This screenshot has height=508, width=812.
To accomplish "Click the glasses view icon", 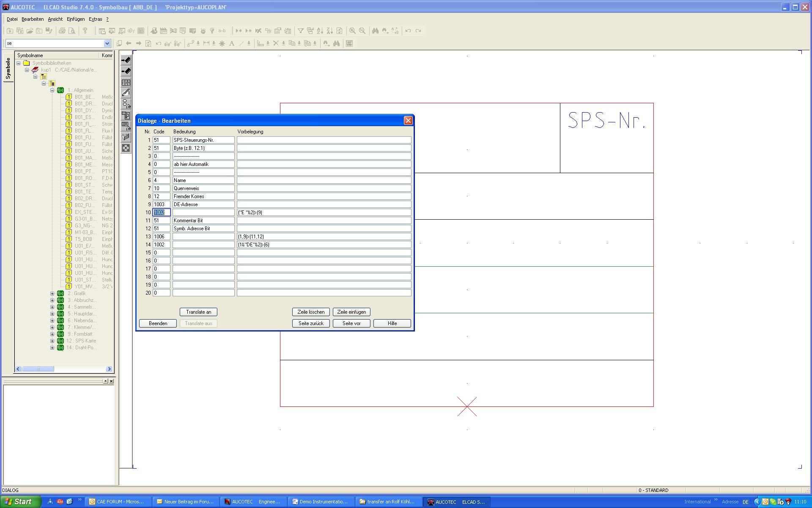I will (168, 43).
